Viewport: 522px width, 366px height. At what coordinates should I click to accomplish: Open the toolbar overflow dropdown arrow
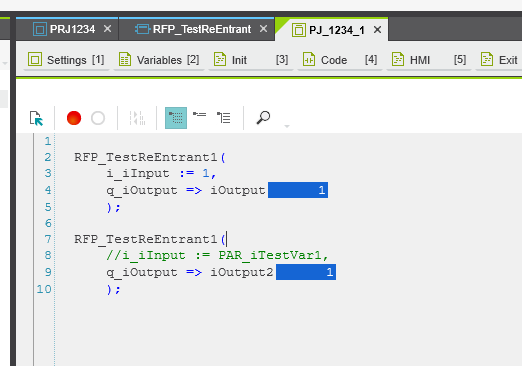point(287,126)
